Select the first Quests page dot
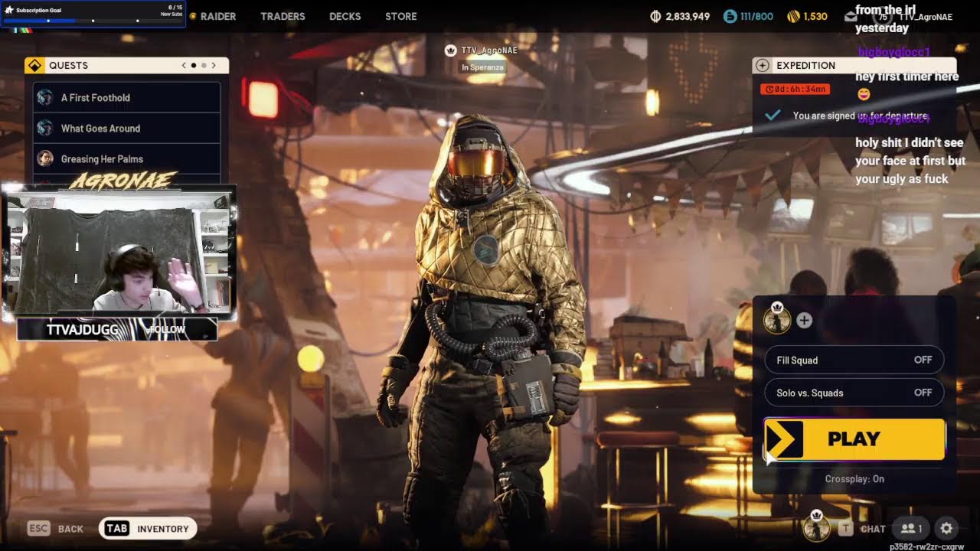Viewport: 980px width, 551px height. (x=194, y=66)
